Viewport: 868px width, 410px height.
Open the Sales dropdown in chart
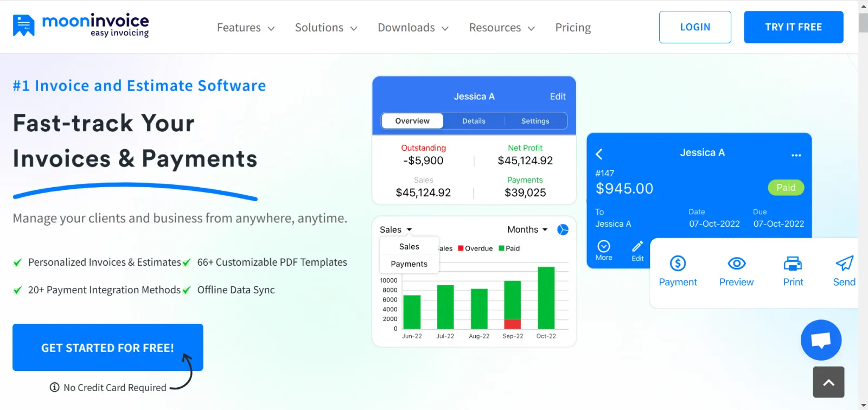[x=396, y=229]
